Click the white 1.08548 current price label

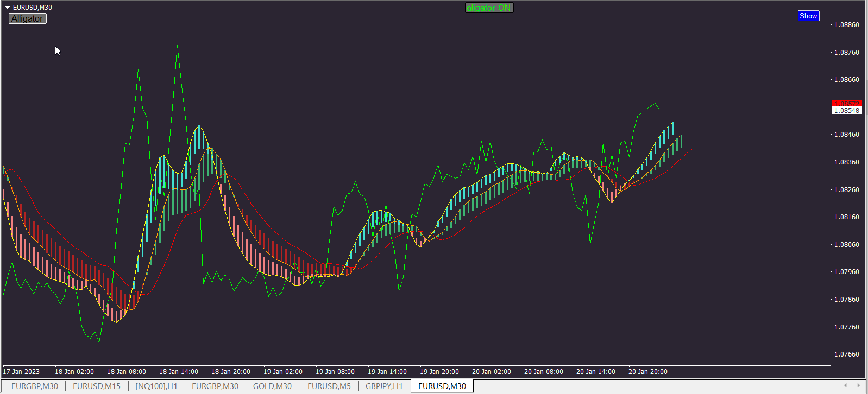847,110
